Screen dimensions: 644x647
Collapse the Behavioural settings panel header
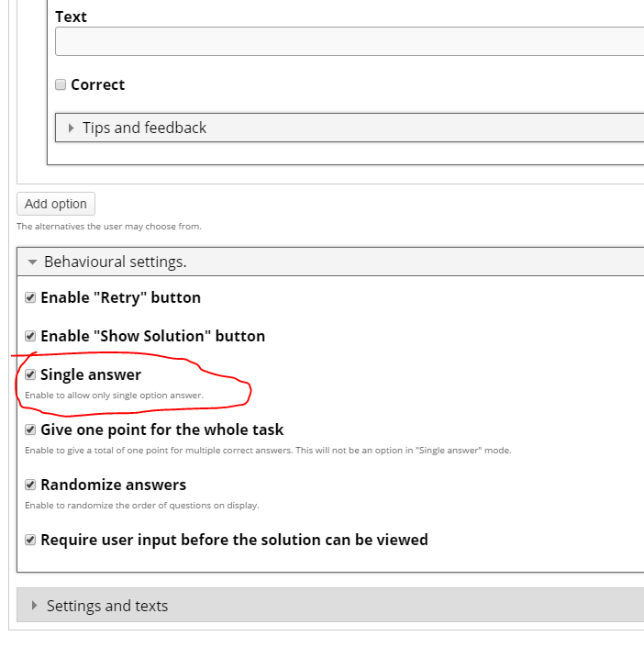tap(330, 262)
